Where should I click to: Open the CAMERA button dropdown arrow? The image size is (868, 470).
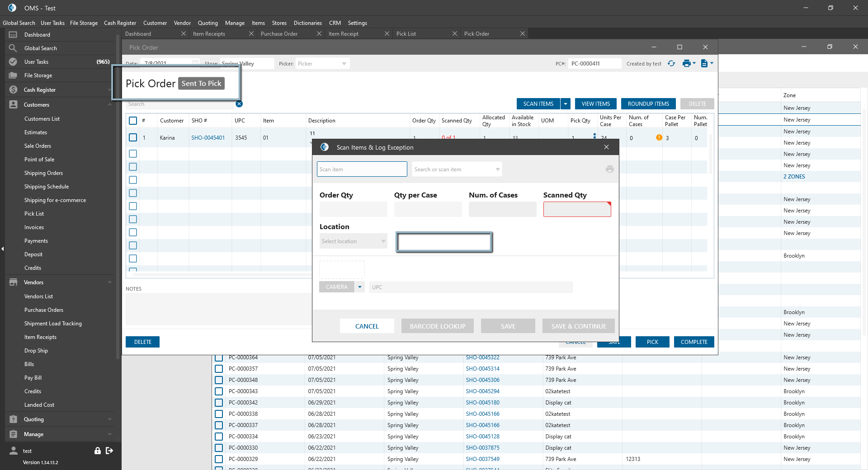(x=360, y=287)
